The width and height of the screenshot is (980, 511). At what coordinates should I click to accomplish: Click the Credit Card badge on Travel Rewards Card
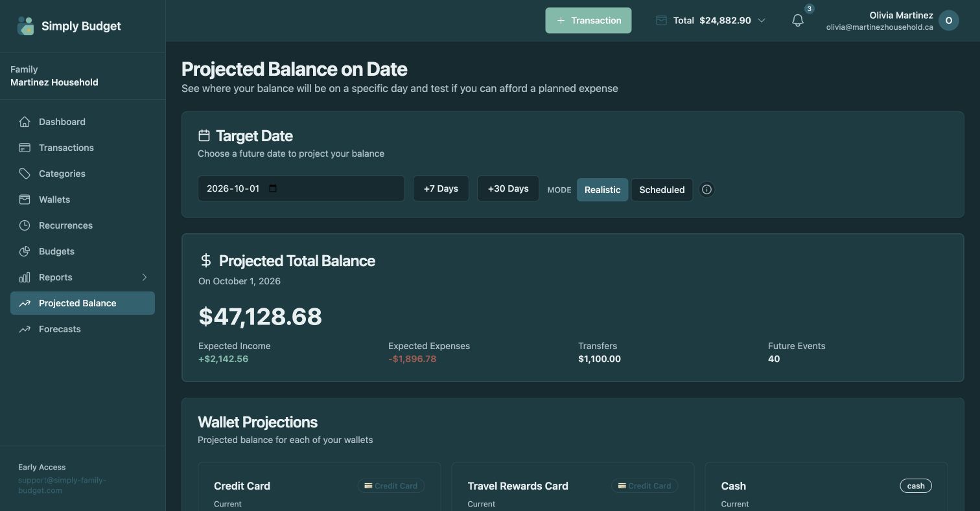coord(644,486)
